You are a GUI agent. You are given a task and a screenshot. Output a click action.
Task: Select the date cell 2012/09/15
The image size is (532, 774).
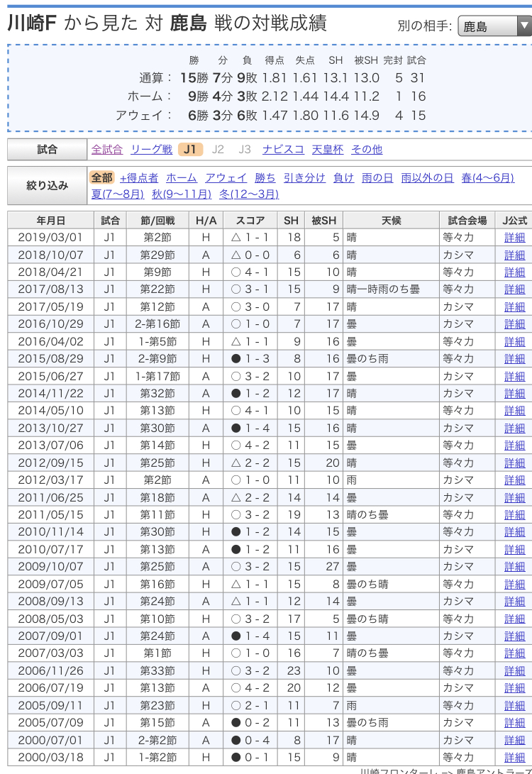51,463
